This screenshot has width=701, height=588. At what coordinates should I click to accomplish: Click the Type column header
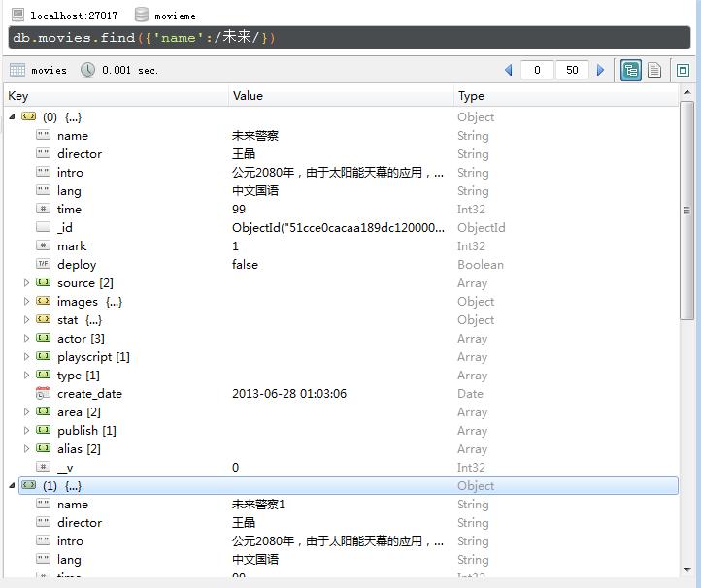point(471,96)
